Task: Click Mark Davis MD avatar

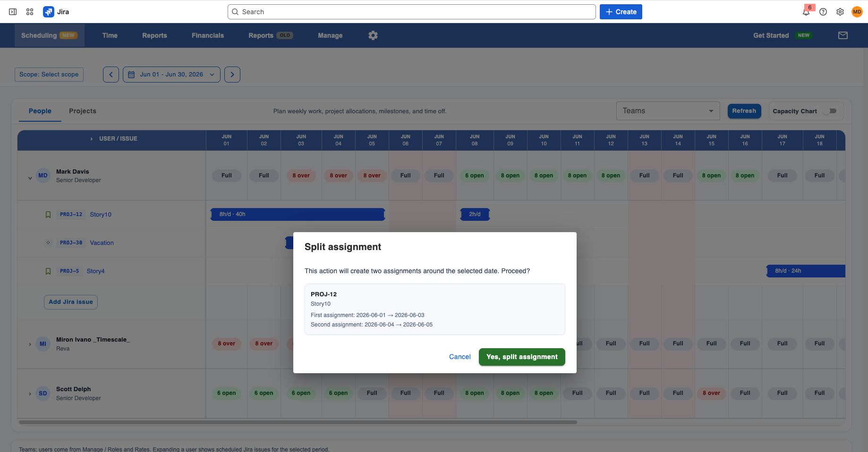Action: pyautogui.click(x=43, y=176)
